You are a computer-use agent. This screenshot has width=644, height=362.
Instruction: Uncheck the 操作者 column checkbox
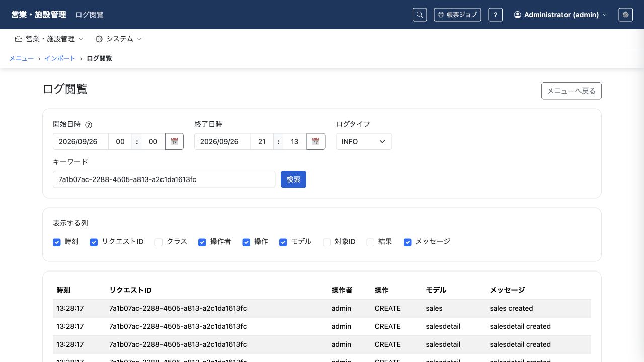[x=202, y=242]
